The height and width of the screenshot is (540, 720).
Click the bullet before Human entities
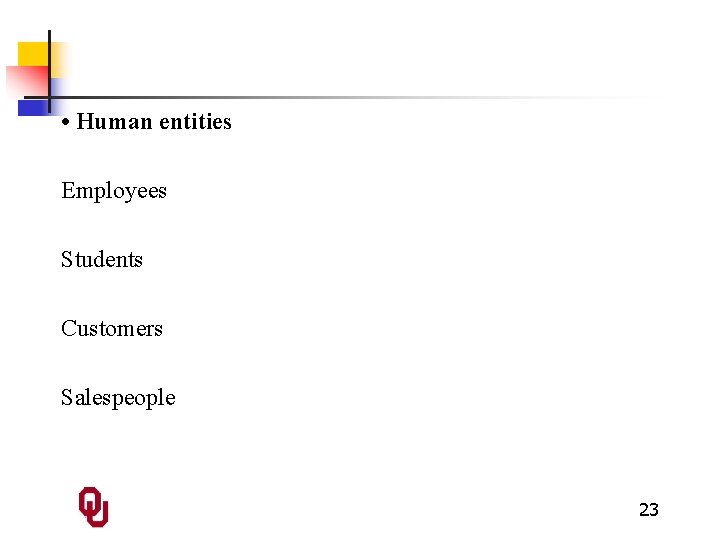point(66,123)
